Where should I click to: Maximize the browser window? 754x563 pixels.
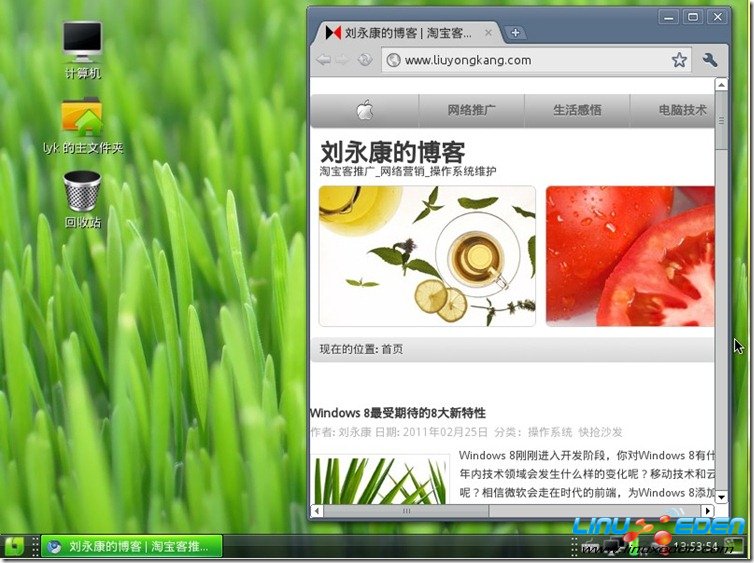[x=693, y=17]
